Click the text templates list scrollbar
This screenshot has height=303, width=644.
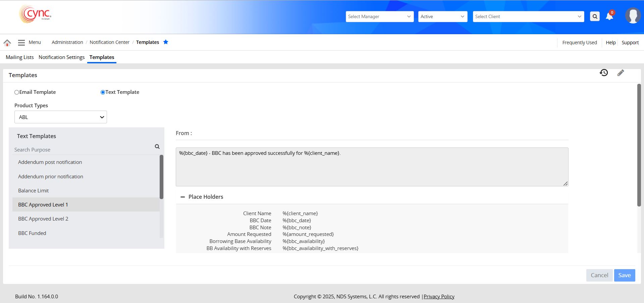pos(161,177)
